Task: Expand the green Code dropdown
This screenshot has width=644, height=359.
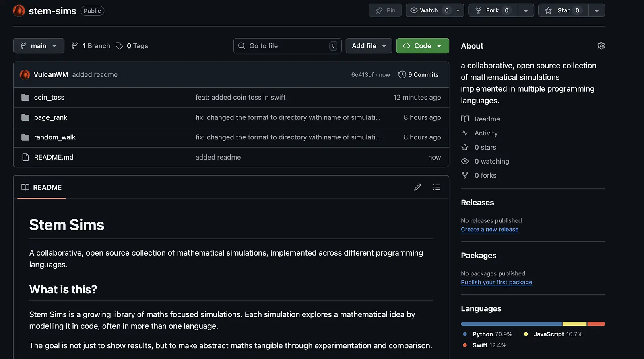Action: [x=422, y=46]
